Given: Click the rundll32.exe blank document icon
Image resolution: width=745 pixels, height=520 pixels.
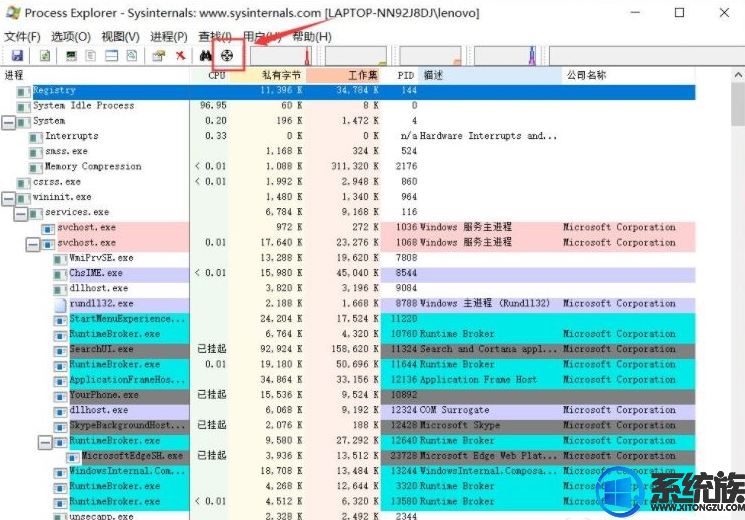Looking at the screenshot, I should tap(60, 305).
